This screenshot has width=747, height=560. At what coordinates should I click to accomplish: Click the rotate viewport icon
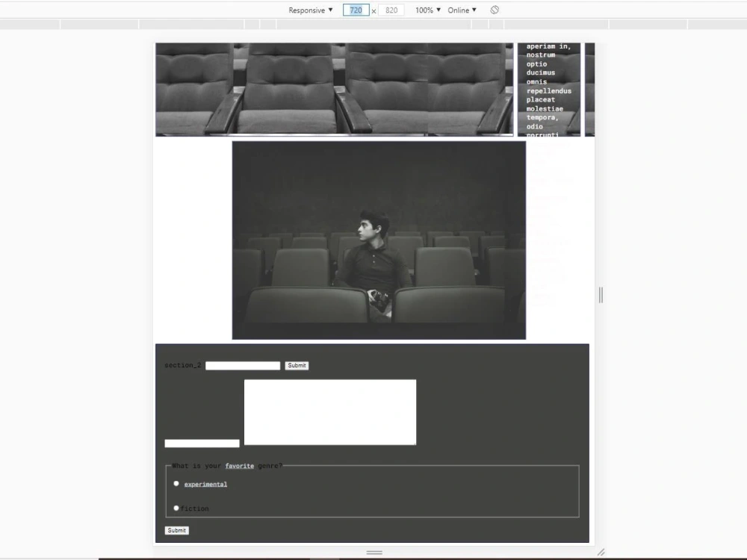tap(495, 10)
